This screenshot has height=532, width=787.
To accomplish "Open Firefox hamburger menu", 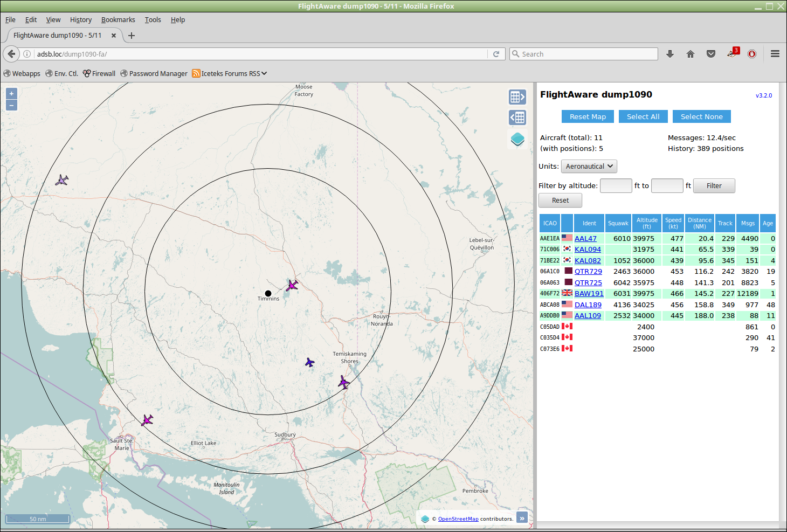I will click(775, 54).
